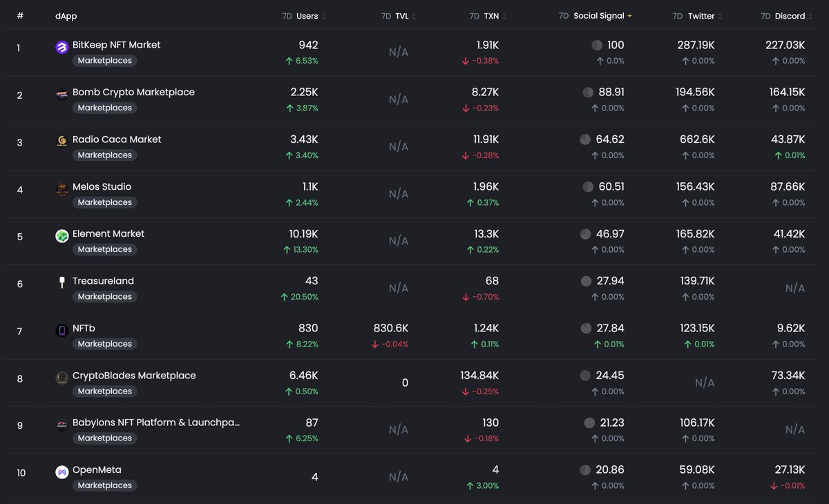Click the Marketplaces tag under Radio Caca Market
This screenshot has width=829, height=504.
pos(105,155)
